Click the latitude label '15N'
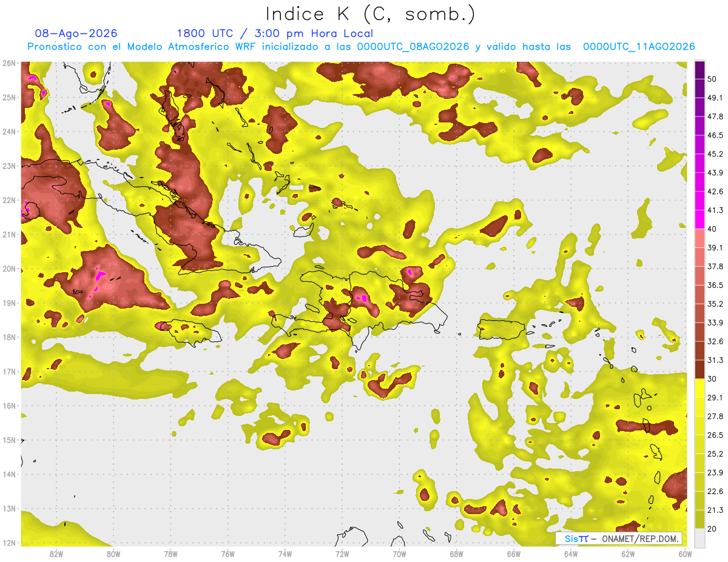Viewport: 728px width, 562px height. pos(9,440)
